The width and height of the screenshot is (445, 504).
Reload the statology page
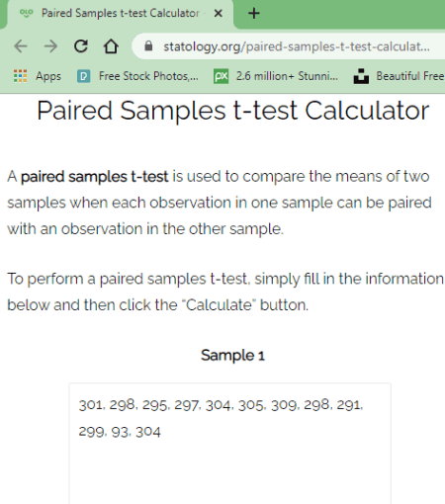pyautogui.click(x=81, y=46)
